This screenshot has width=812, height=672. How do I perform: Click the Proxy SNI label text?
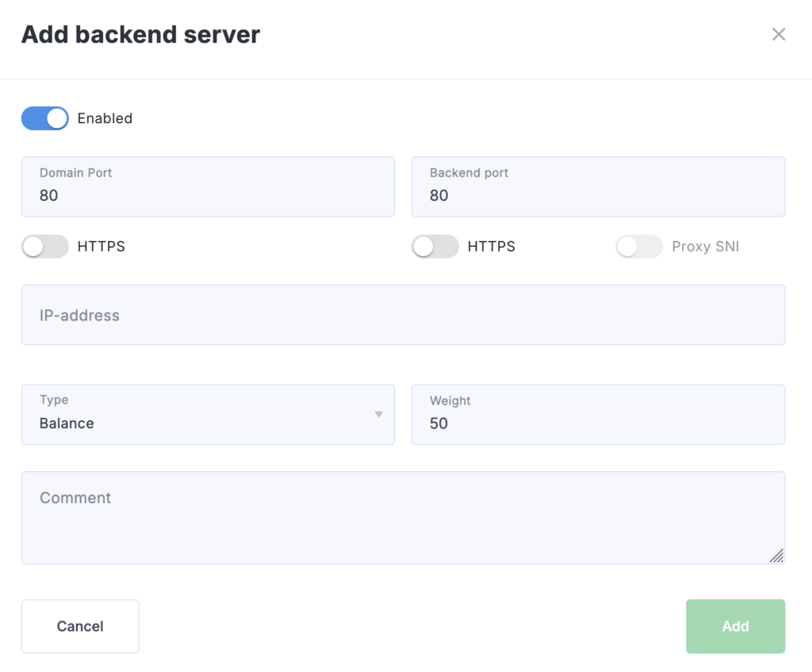tap(705, 247)
